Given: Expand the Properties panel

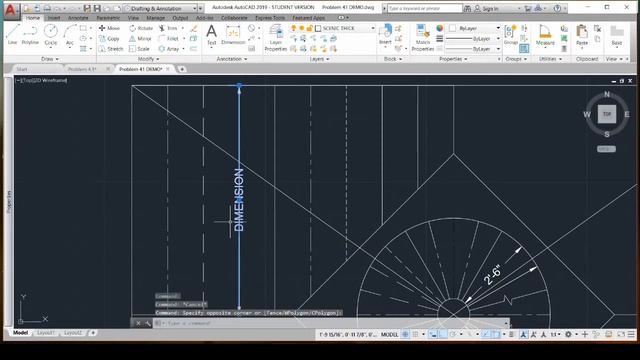Looking at the screenshot, I should (453, 59).
